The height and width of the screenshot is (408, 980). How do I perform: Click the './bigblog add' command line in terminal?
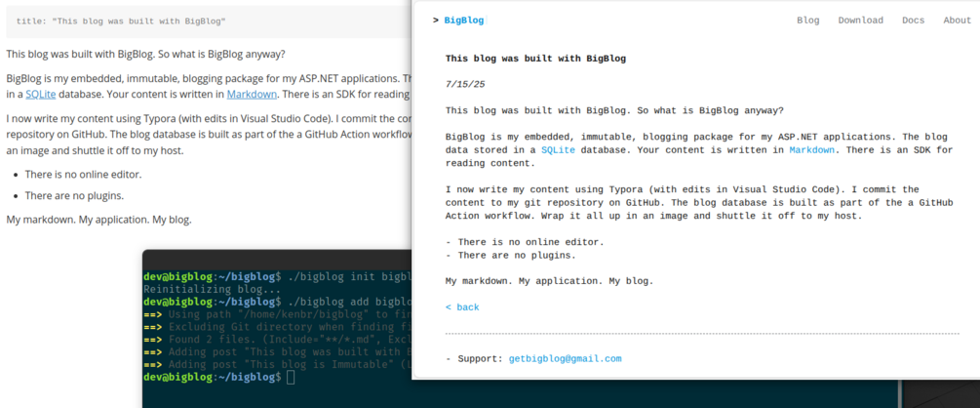click(278, 302)
